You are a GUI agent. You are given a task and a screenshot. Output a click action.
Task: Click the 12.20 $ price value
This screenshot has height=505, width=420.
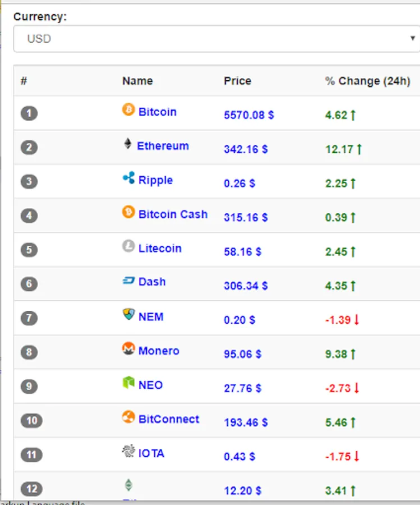point(243,490)
